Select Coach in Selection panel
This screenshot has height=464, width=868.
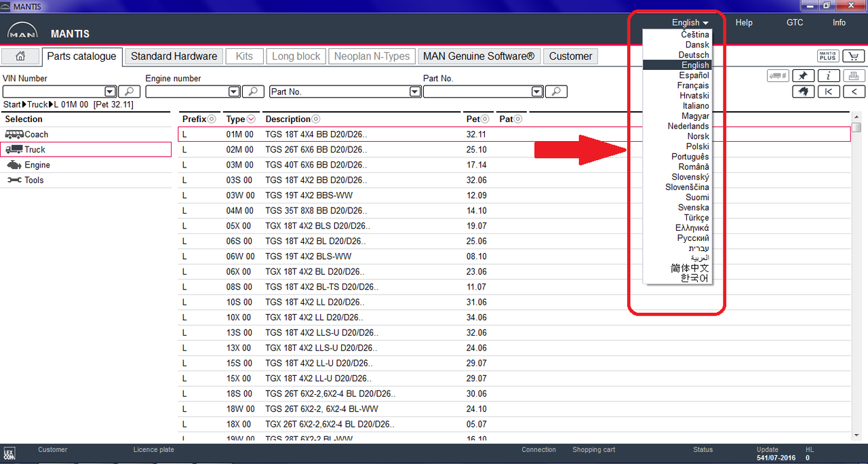pyautogui.click(x=86, y=134)
